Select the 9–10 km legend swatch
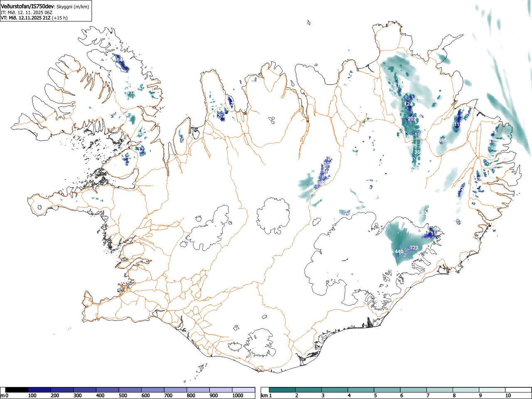Screen dimensions: 532x399 (x=492, y=390)
